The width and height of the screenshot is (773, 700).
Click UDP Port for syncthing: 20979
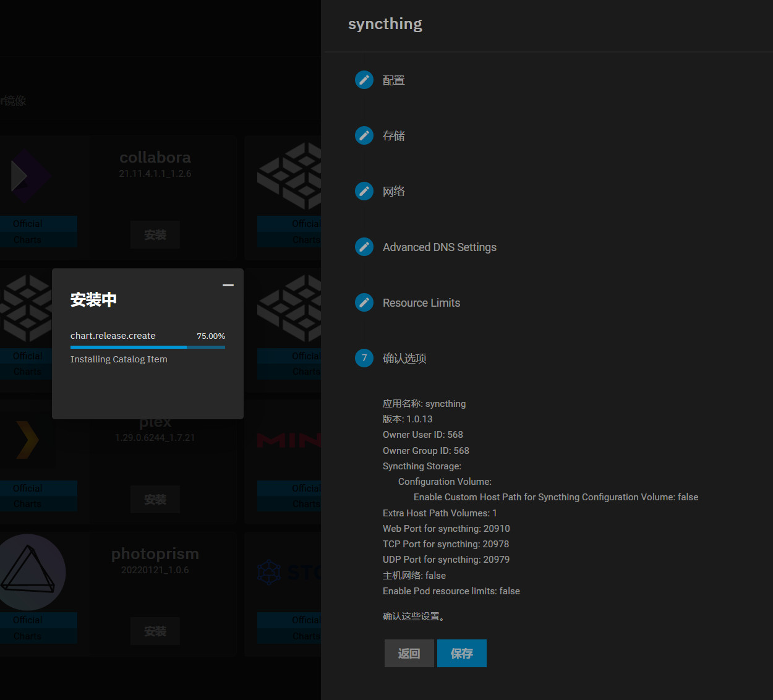[446, 560]
